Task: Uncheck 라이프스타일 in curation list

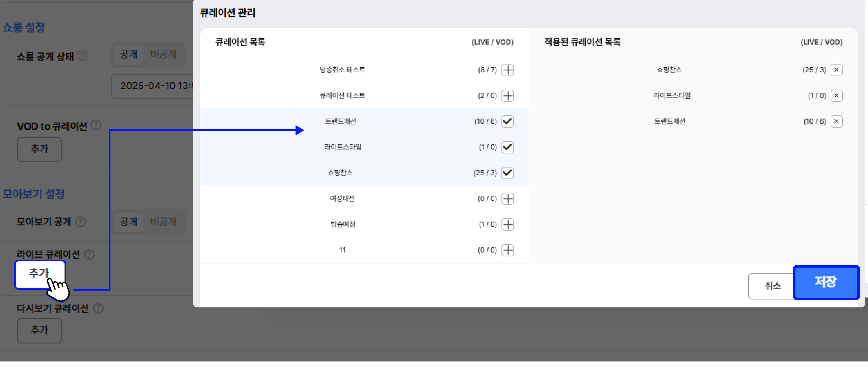Action: pos(507,147)
